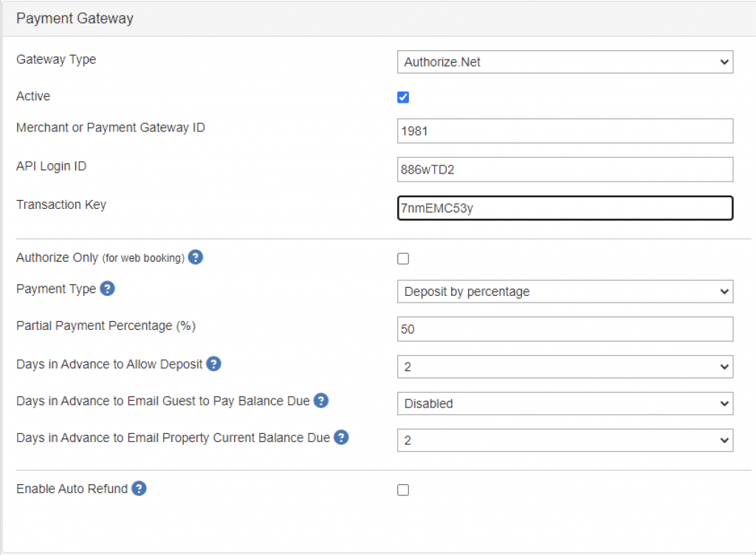Screen dimensions: 756x555
Task: Tick the Enable Auto Refund checkbox
Action: pyautogui.click(x=403, y=490)
